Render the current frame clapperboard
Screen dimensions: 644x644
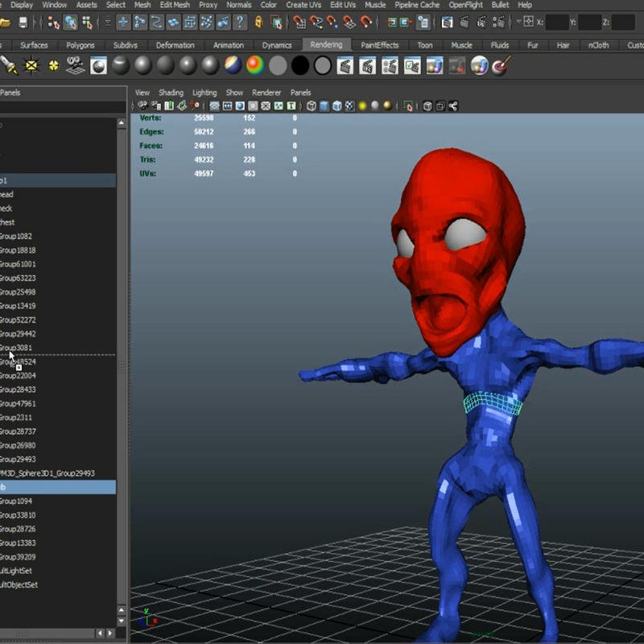coord(464,23)
